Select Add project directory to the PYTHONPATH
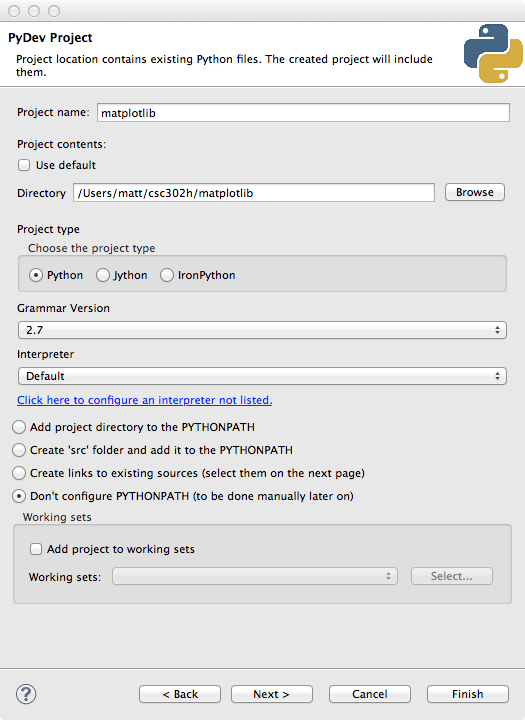Viewport: 525px width, 720px height. [x=19, y=427]
